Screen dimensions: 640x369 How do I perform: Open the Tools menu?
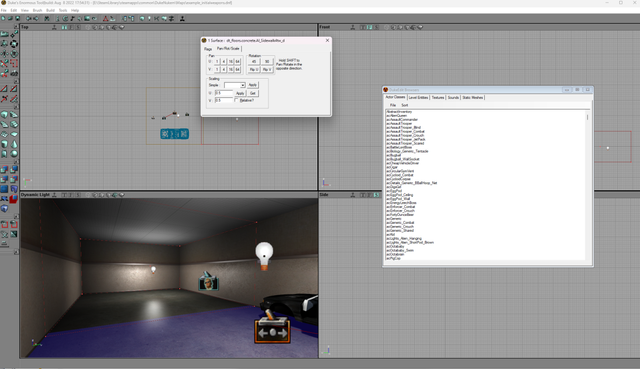[63, 10]
